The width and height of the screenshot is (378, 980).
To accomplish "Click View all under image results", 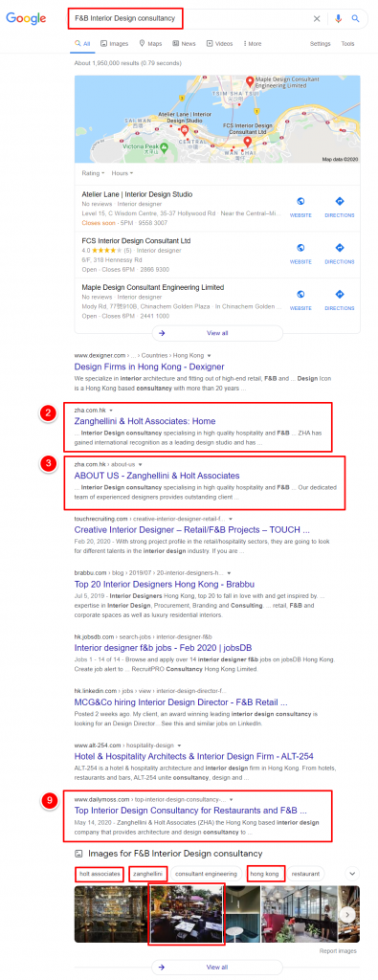I will 217,967.
